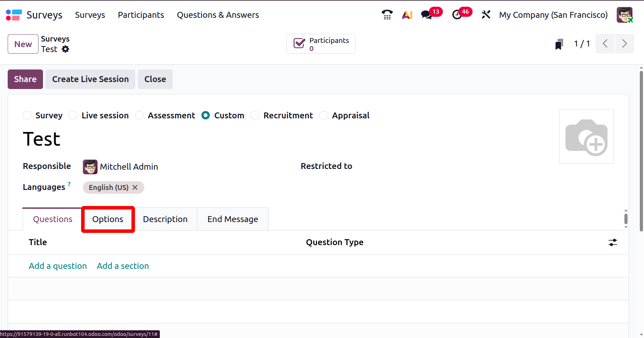This screenshot has width=644, height=338.
Task: Open the My Company (San Francisco) switcher
Action: coord(553,15)
